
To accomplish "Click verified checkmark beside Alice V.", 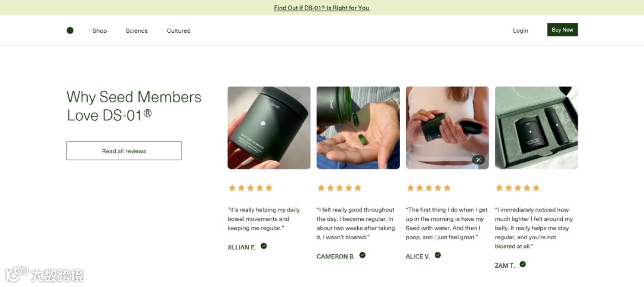I will (438, 255).
